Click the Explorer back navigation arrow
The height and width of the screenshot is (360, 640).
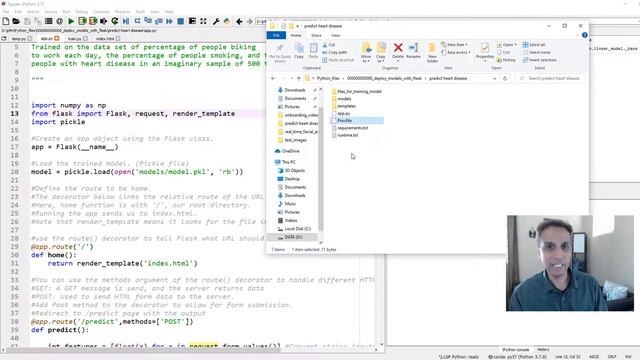(x=273, y=78)
